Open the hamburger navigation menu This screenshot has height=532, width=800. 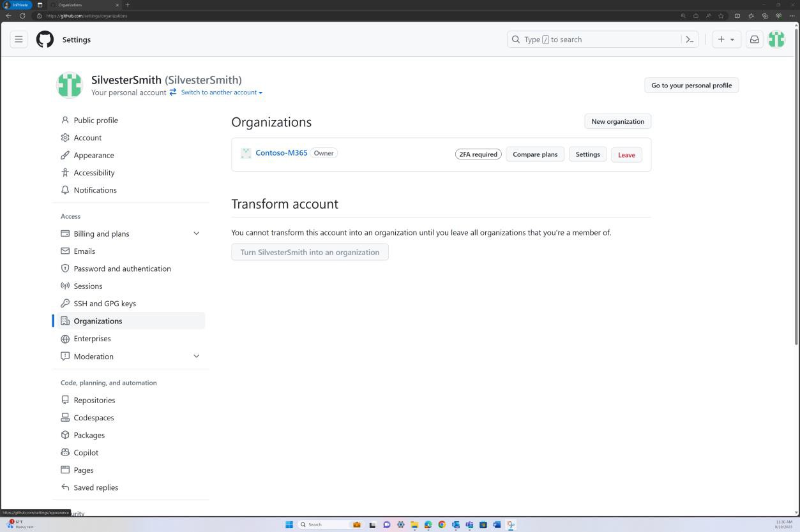tap(19, 39)
